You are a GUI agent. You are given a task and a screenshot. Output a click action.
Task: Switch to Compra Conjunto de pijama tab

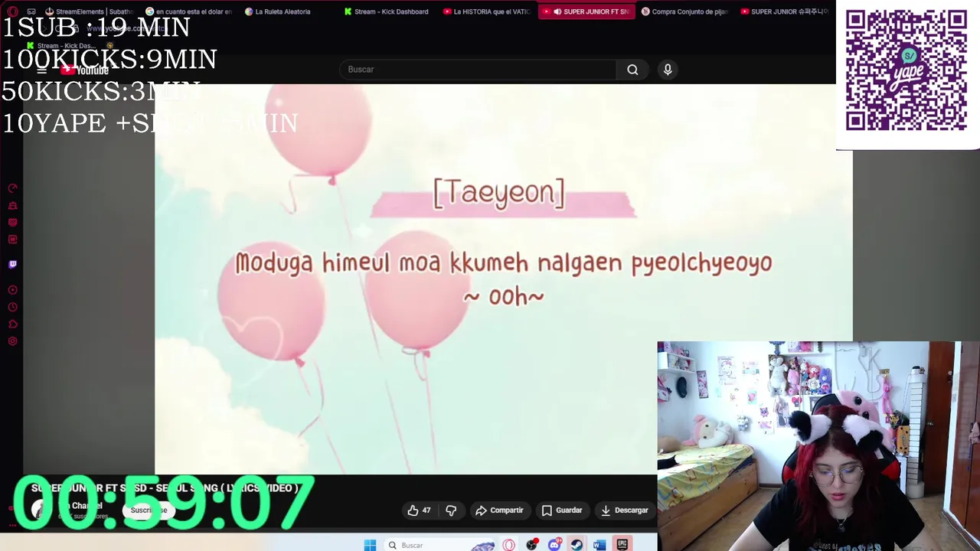pos(685,11)
